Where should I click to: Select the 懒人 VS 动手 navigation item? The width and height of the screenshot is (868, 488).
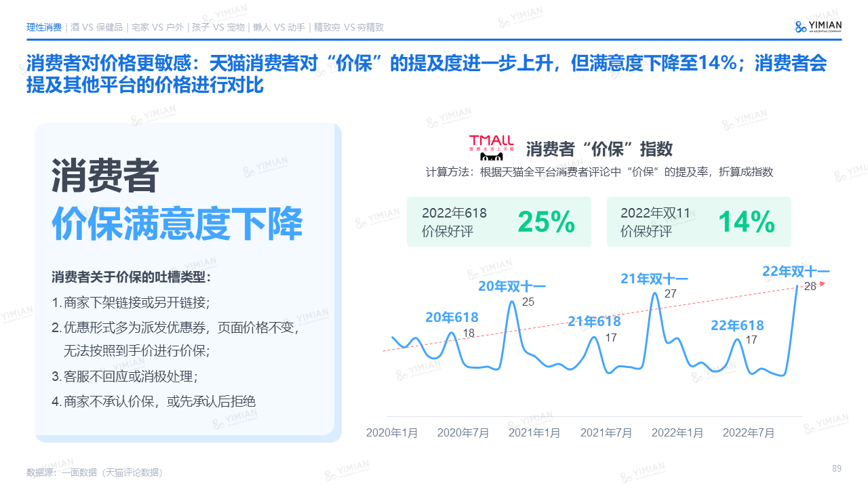pyautogui.click(x=279, y=28)
